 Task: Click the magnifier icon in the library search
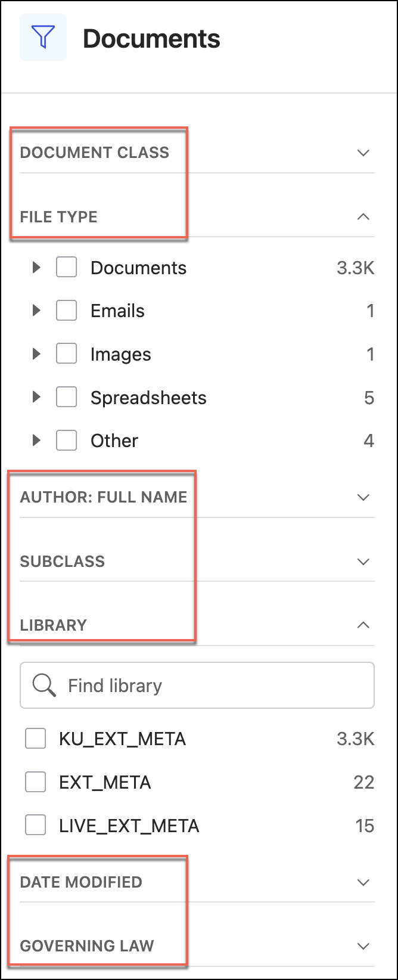pyautogui.click(x=44, y=686)
